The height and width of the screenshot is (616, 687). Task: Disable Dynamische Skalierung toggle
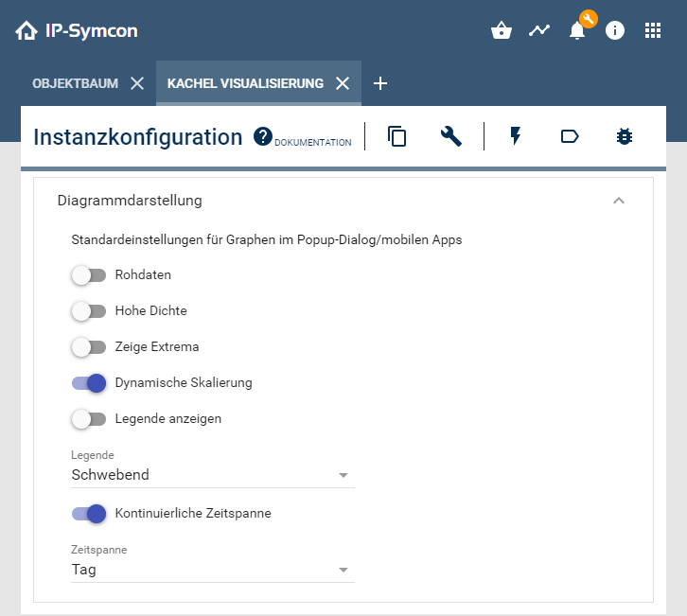89,383
